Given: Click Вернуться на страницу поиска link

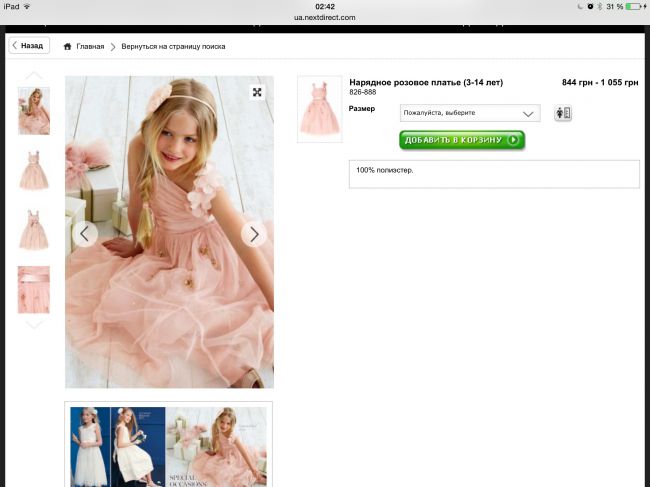Looking at the screenshot, I should [x=173, y=46].
